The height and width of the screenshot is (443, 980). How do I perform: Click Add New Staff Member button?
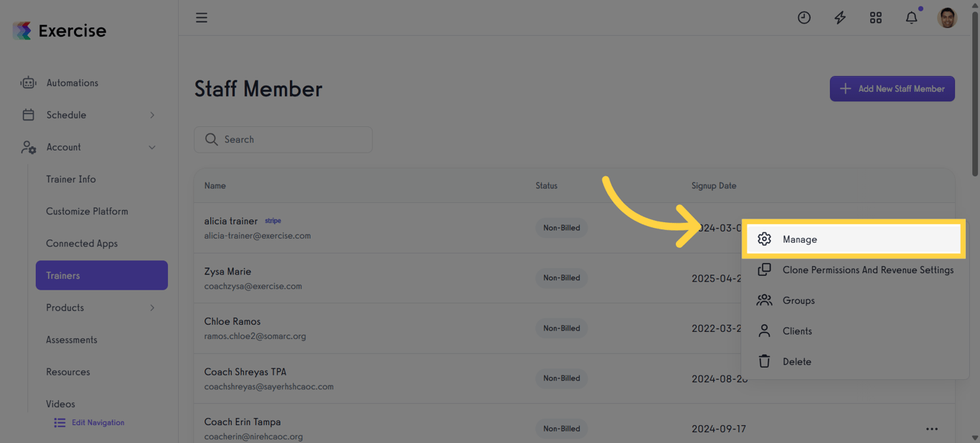click(892, 89)
